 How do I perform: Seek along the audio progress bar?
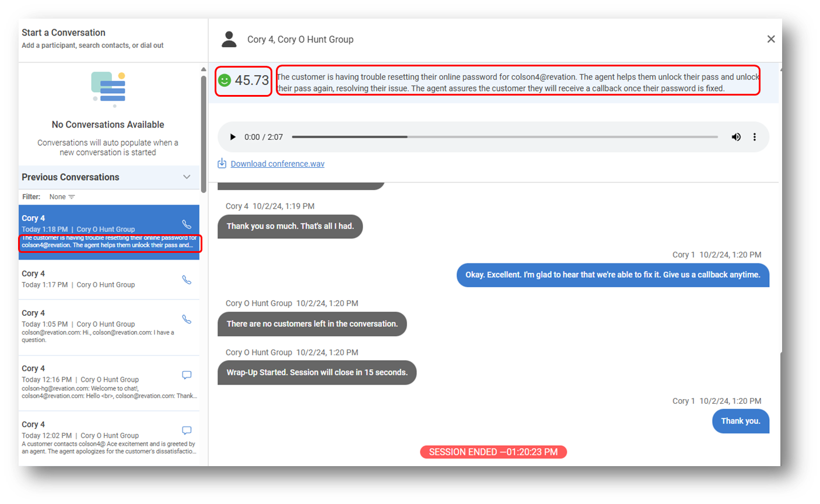(504, 137)
